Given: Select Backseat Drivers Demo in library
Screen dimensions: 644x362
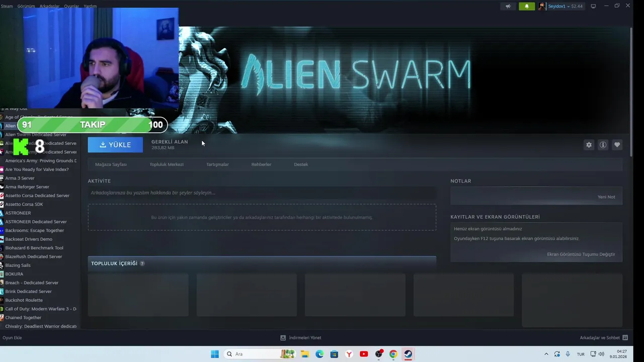Looking at the screenshot, I should point(29,239).
